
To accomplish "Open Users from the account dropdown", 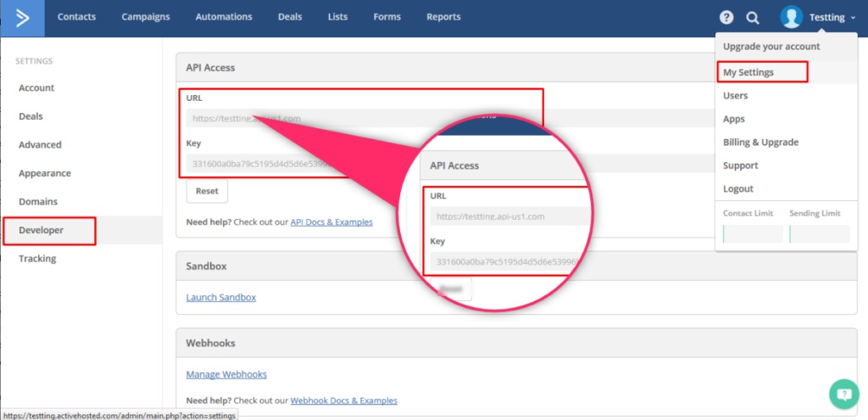I will (735, 95).
